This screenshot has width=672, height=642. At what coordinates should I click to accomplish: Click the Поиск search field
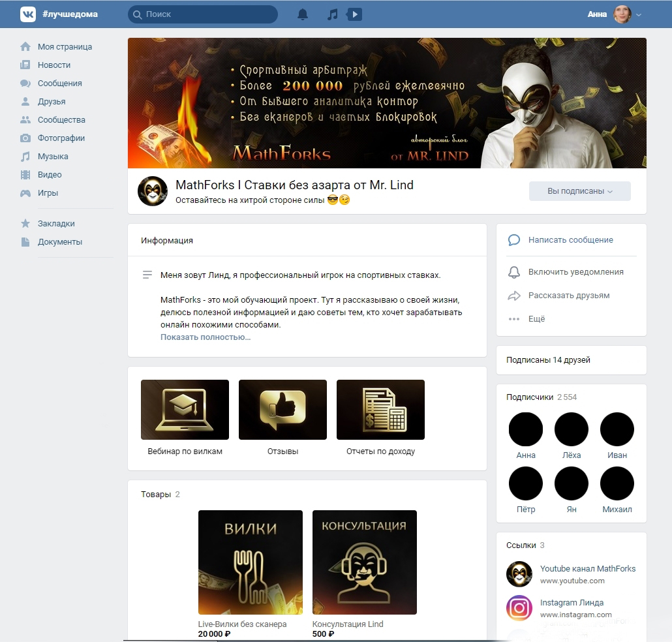(203, 14)
